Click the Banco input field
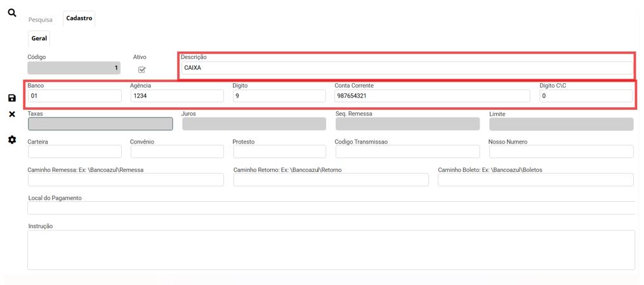The height and width of the screenshot is (285, 644). pos(74,96)
